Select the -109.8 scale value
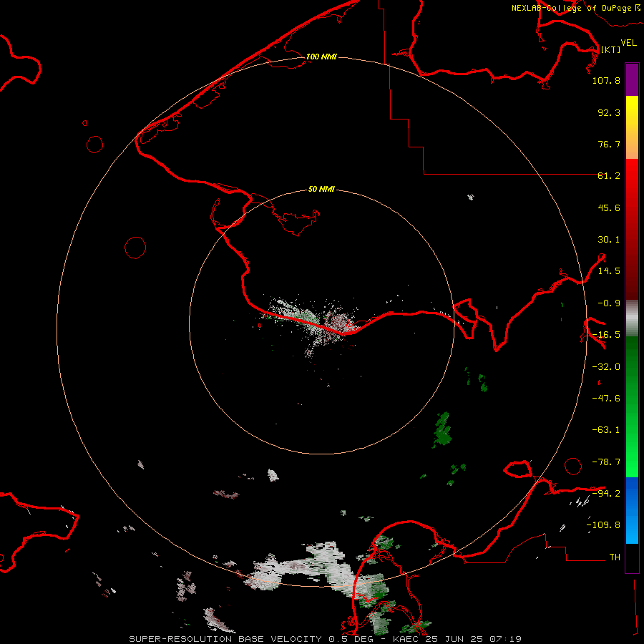The image size is (644, 644). pyautogui.click(x=603, y=525)
